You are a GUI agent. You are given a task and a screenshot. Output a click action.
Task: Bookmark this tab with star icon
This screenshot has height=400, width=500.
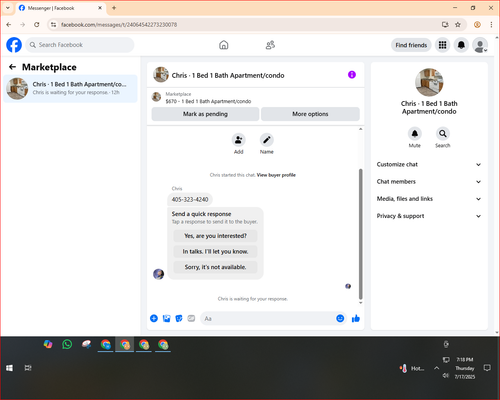(458, 24)
